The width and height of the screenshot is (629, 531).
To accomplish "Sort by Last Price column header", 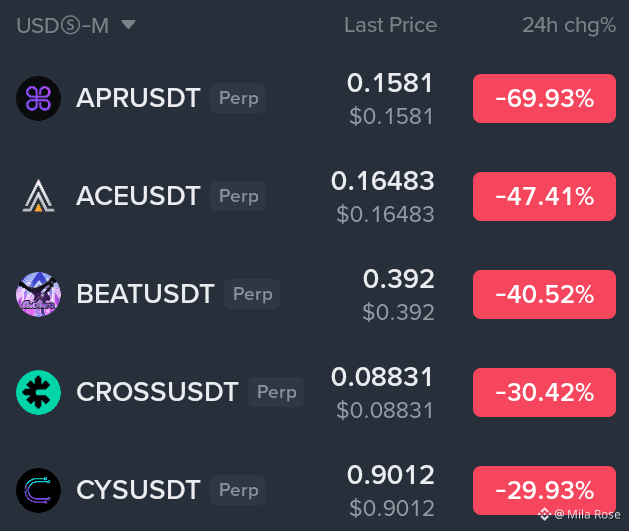I will pos(390,25).
